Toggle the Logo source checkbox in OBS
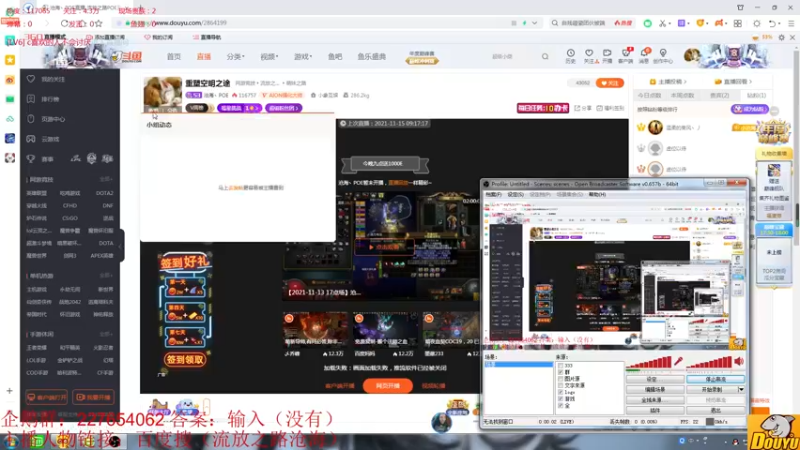Viewport: 800px width, 450px height. [x=560, y=392]
